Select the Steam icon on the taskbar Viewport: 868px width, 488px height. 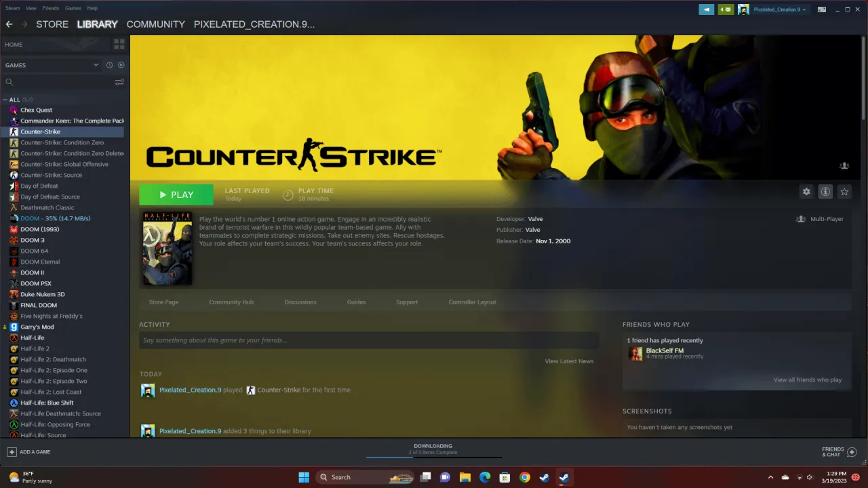click(564, 477)
